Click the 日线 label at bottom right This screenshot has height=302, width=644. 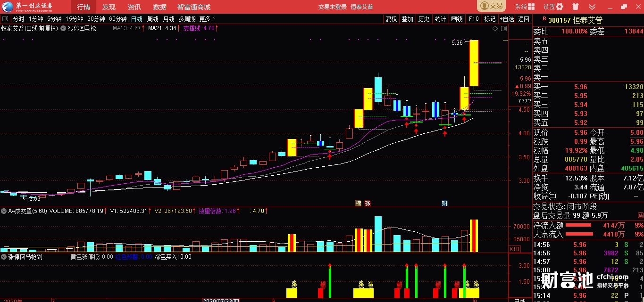click(519, 300)
